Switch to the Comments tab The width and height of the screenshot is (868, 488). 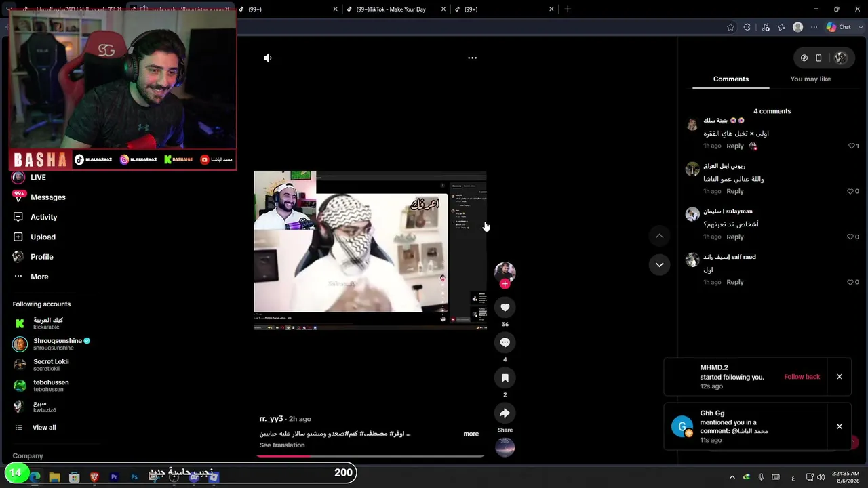tap(731, 79)
